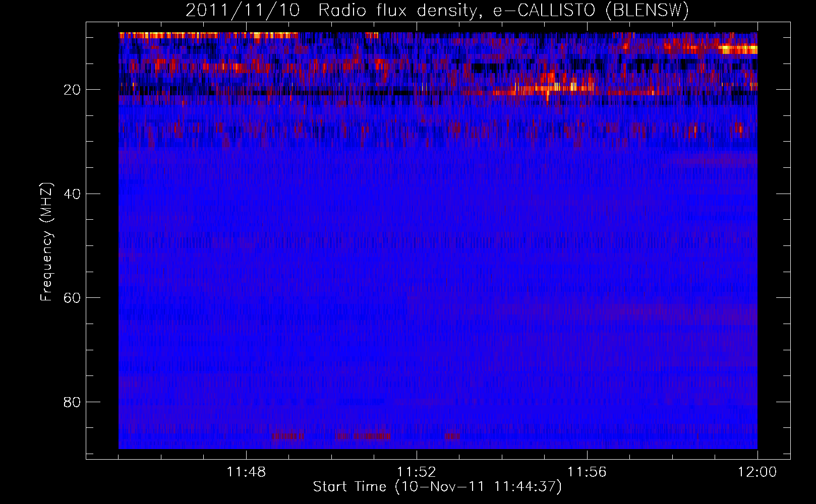Click the 11:52 time tick label
The image size is (816, 504).
(x=417, y=472)
